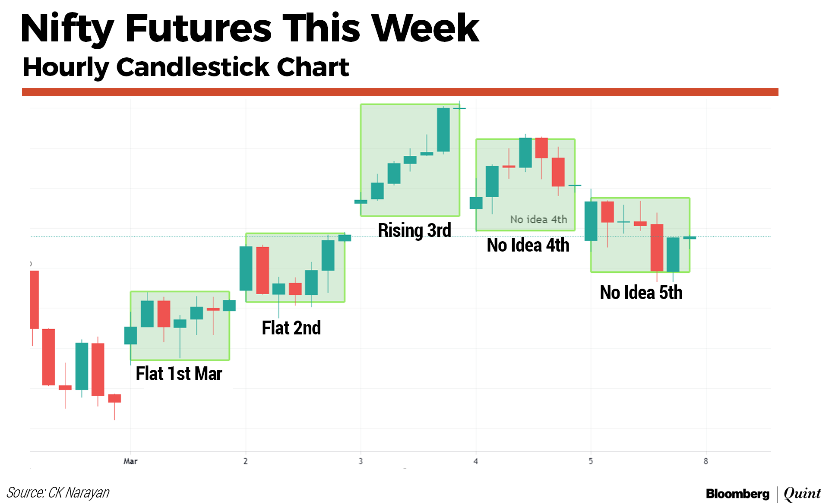Screen dimensions: 829x504
Task: Select the '8' x-axis date label
Action: pyautogui.click(x=706, y=461)
